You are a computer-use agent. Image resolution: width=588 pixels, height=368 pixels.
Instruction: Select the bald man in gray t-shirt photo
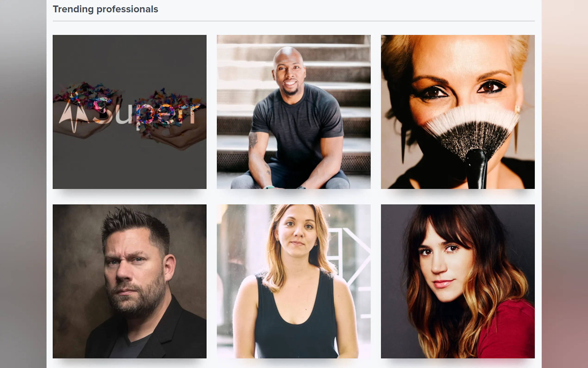coord(294,112)
